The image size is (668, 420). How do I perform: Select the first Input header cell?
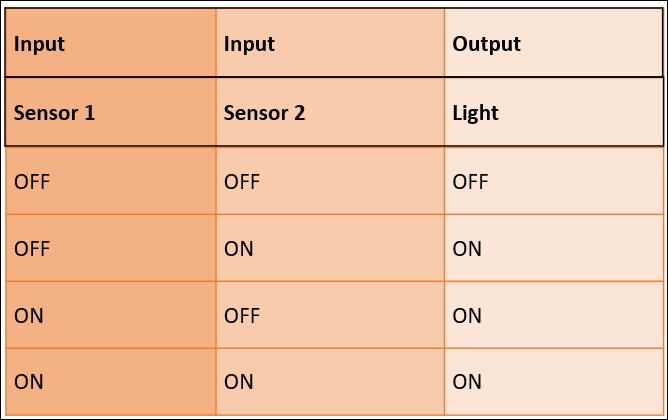[111, 43]
